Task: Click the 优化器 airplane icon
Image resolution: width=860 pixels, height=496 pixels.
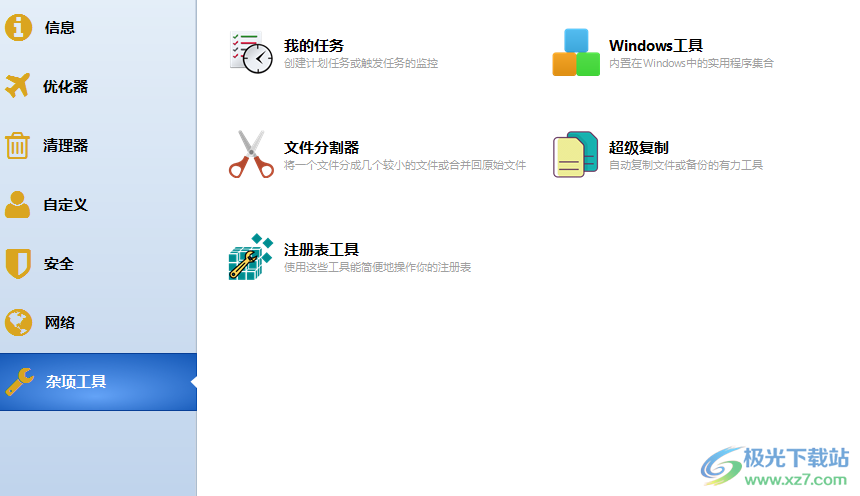Action: (17, 86)
